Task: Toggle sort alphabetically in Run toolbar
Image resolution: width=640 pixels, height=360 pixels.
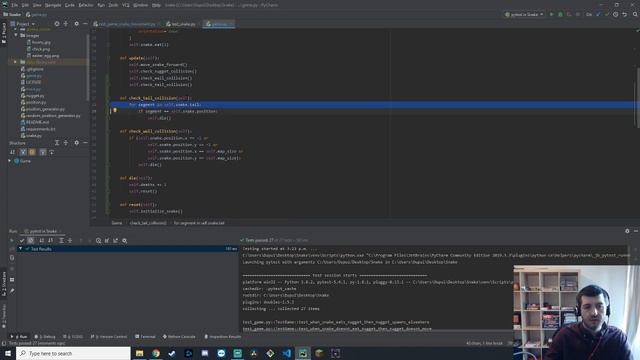Action: click(42, 240)
